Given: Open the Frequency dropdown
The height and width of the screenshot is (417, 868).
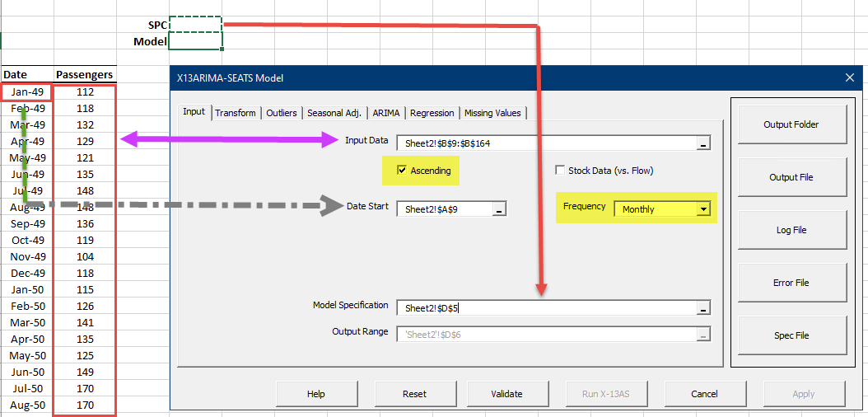Looking at the screenshot, I should click(702, 209).
